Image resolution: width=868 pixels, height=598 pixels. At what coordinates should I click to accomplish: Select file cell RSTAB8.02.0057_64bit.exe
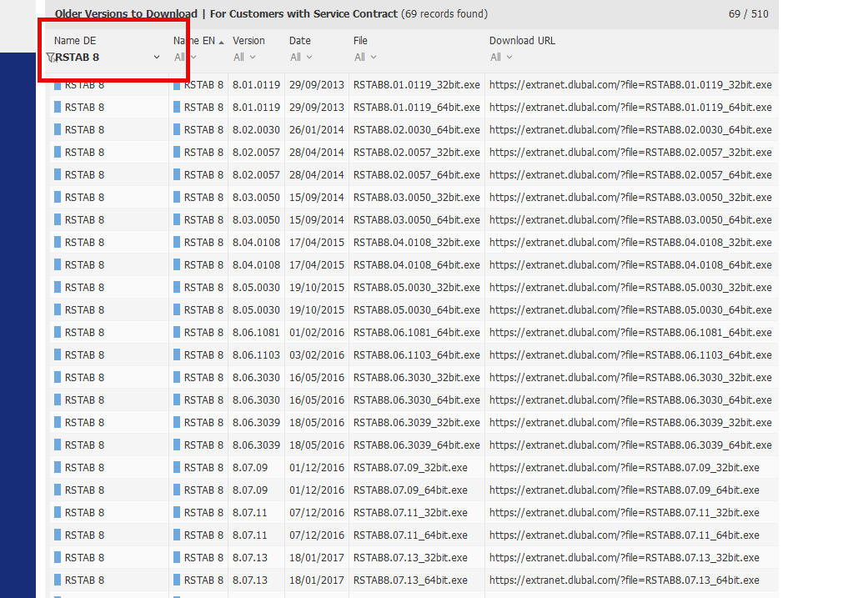click(x=416, y=175)
